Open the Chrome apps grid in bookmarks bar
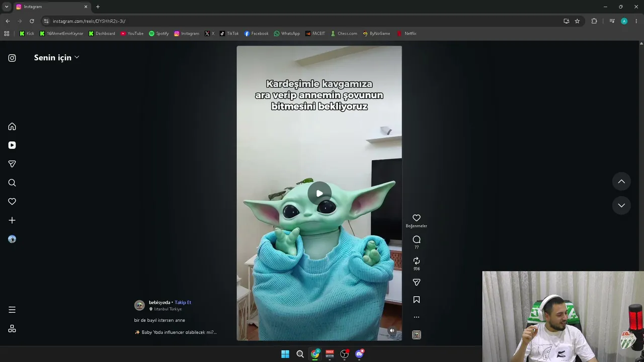Image resolution: width=644 pixels, height=362 pixels. (x=7, y=34)
